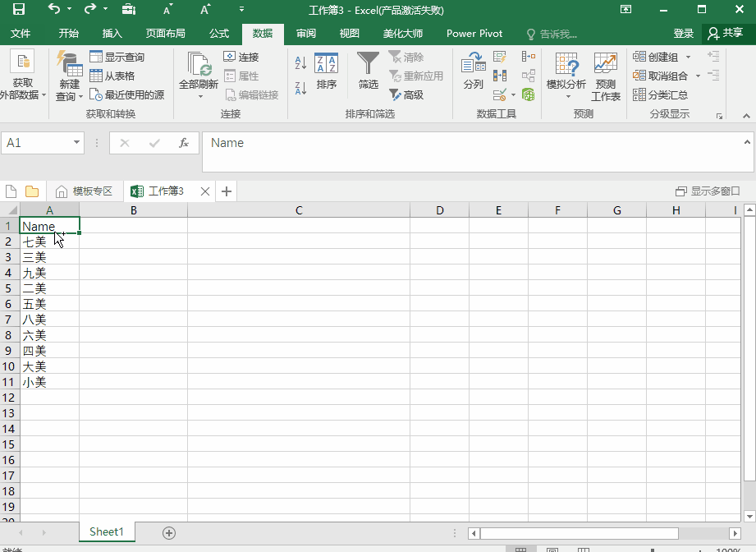
Task: Switch to the 公式 (formulas) tab
Action: click(219, 34)
